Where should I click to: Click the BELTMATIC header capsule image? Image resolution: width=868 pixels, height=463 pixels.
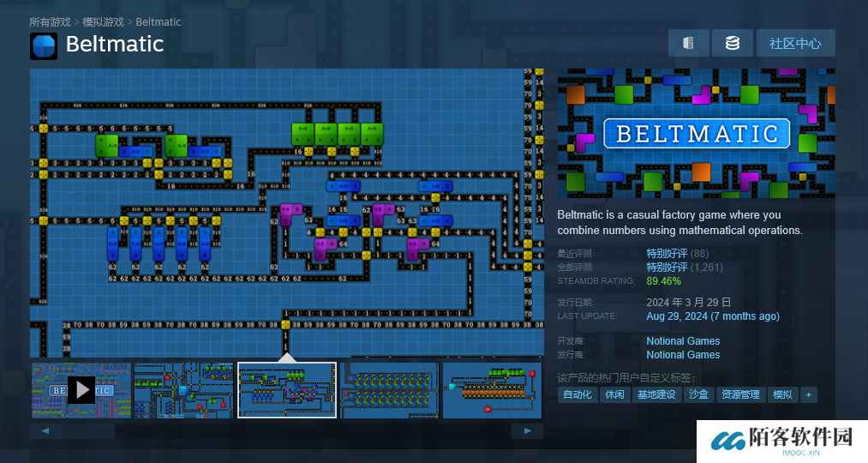(x=696, y=134)
